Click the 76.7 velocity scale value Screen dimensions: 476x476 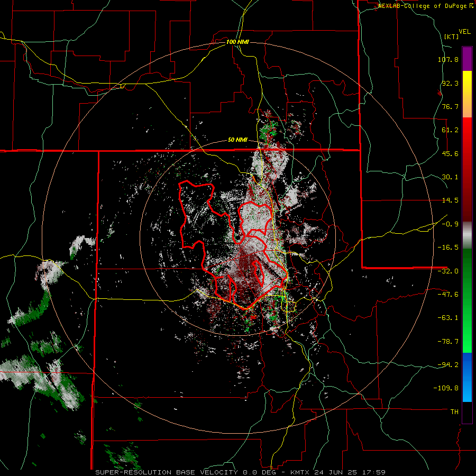pos(450,106)
